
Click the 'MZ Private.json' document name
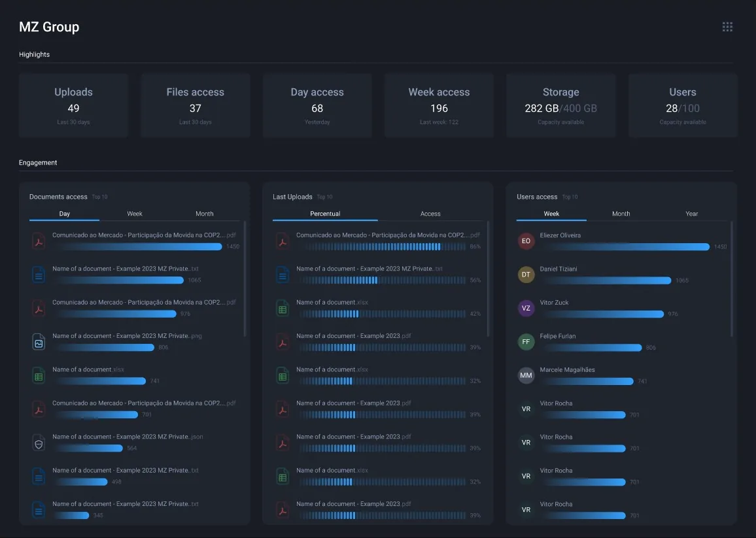click(128, 437)
